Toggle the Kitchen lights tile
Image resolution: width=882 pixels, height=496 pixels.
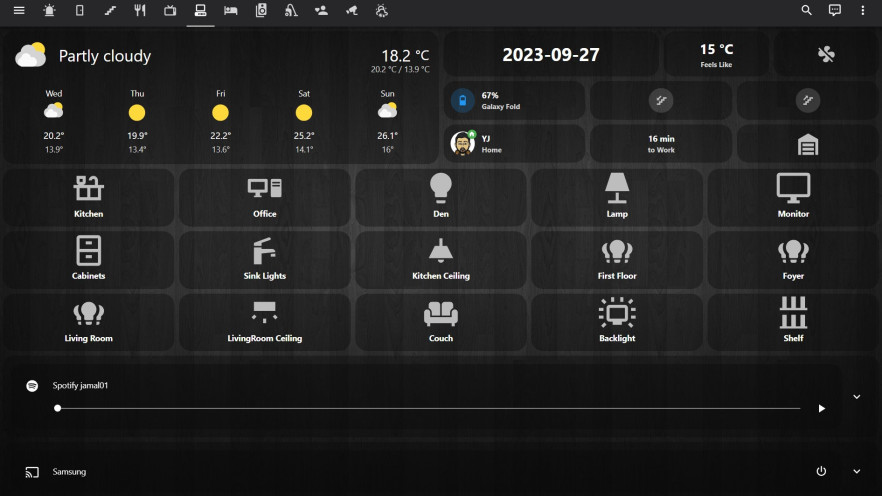pos(89,197)
